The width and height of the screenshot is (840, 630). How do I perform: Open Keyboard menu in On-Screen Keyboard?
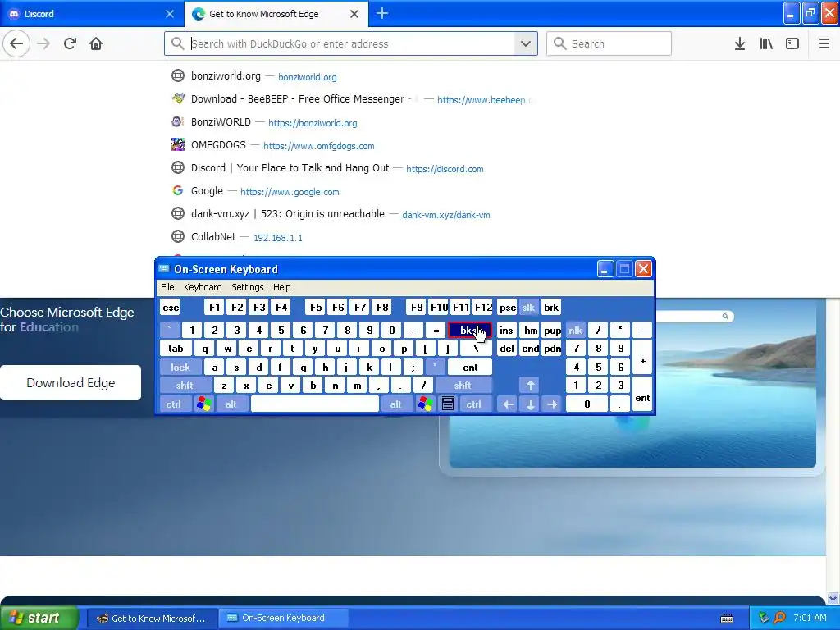[203, 287]
